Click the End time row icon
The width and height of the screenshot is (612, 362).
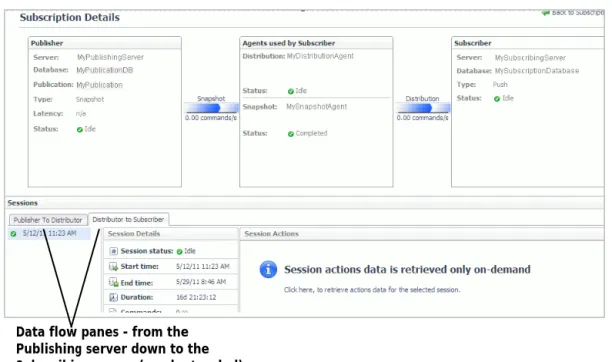pos(113,282)
